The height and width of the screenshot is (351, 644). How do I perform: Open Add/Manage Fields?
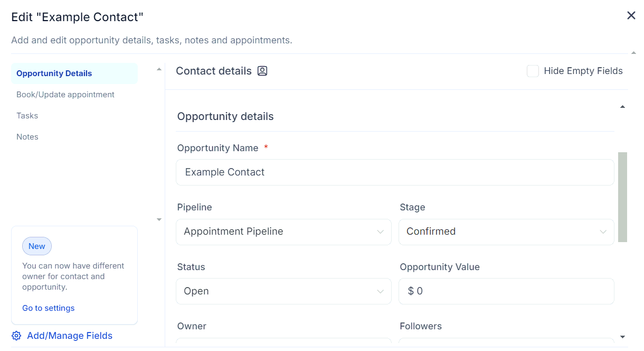pos(69,336)
